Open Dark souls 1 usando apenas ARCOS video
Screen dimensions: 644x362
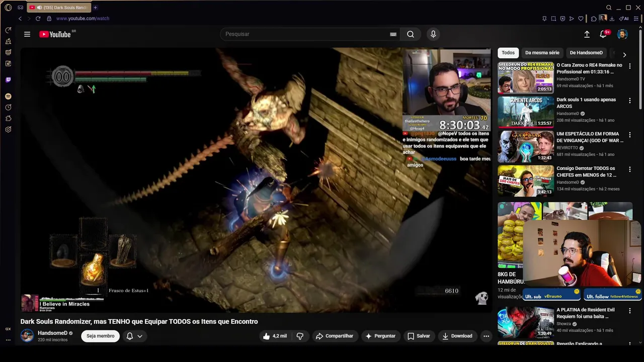tap(526, 112)
